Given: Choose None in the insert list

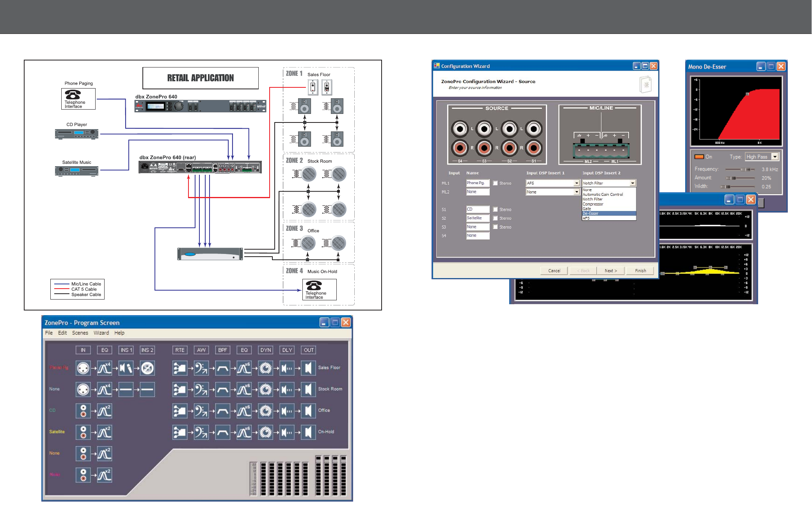Looking at the screenshot, I should tap(587, 190).
